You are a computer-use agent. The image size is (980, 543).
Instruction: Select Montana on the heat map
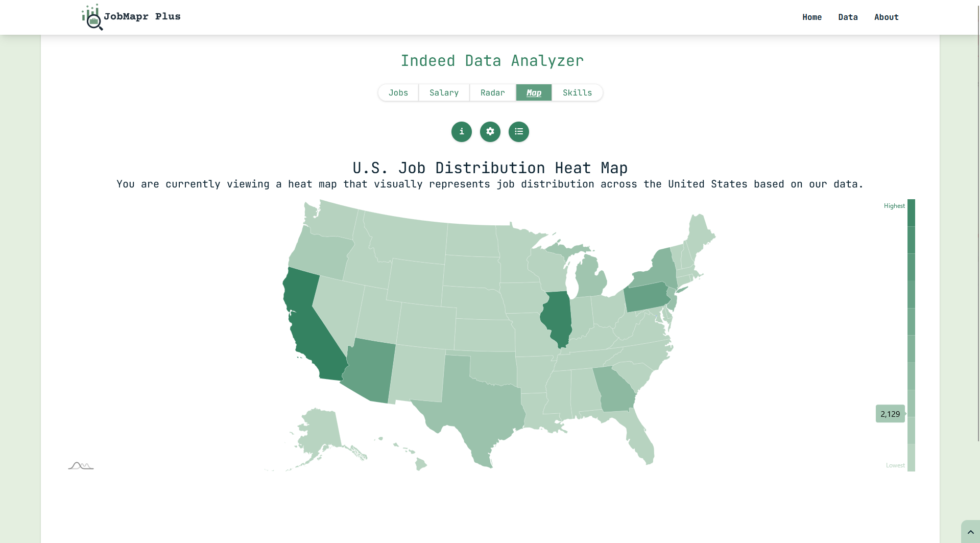406,238
